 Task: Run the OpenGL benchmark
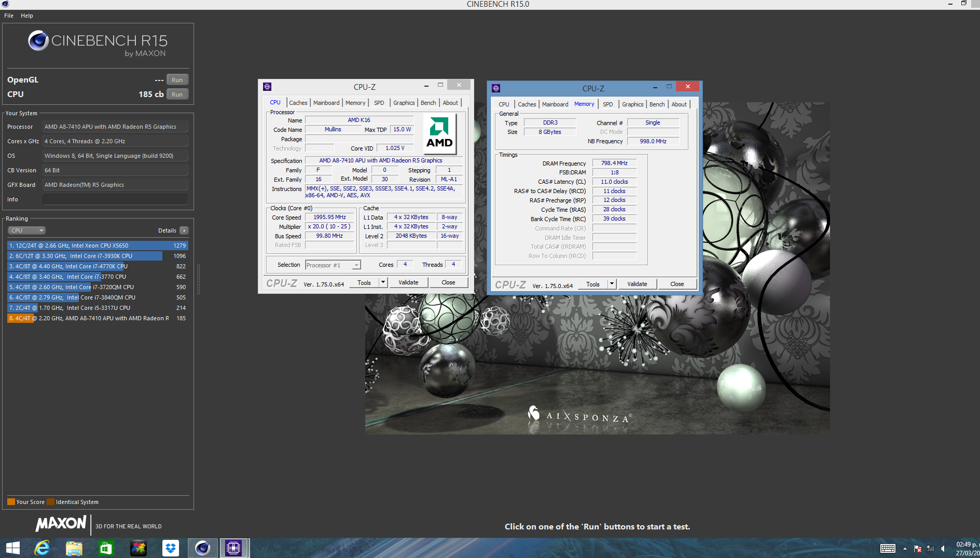(x=177, y=80)
